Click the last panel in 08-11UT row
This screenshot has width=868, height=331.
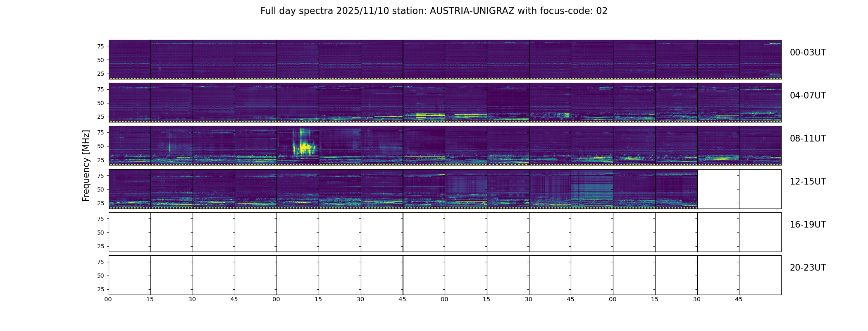coord(760,146)
